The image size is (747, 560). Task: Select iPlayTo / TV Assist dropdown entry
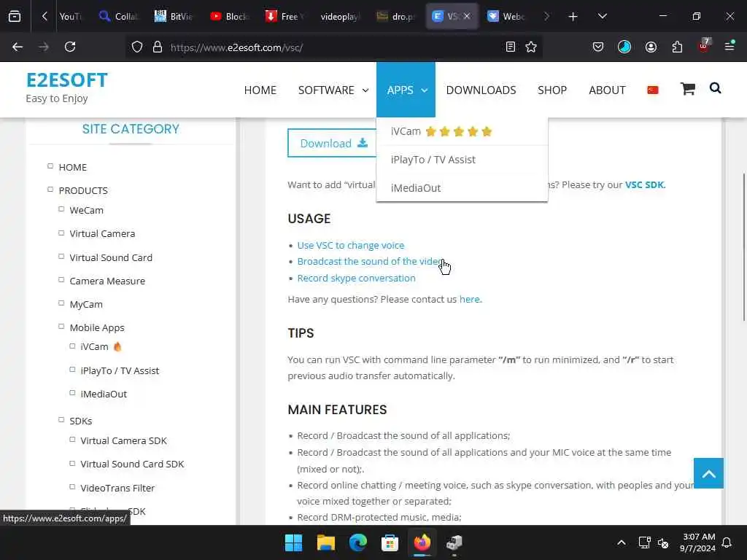click(x=462, y=160)
